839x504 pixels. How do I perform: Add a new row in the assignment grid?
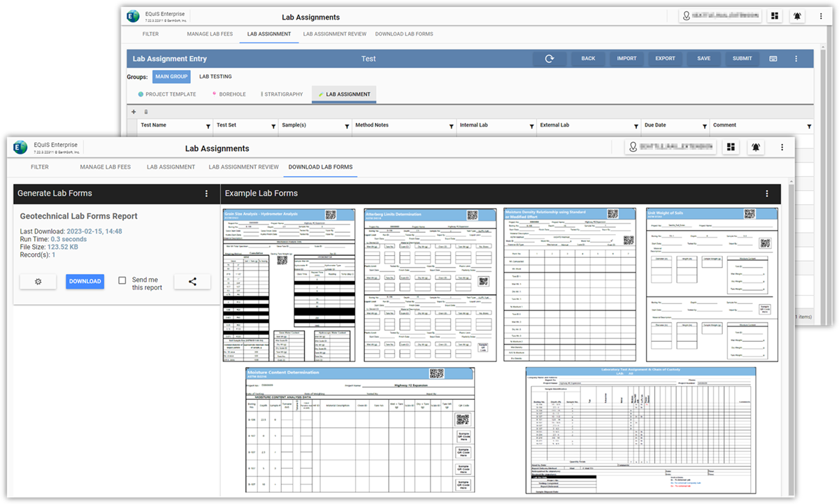point(133,111)
